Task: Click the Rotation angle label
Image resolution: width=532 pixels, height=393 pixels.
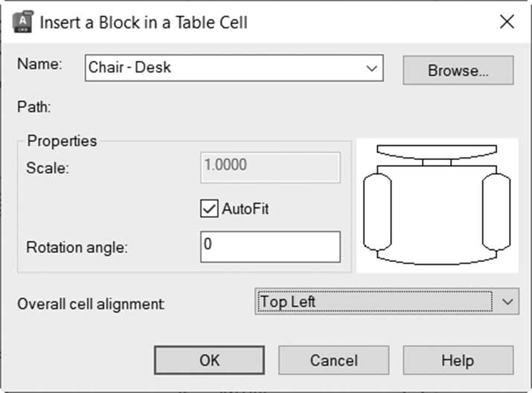Action: pyautogui.click(x=77, y=247)
